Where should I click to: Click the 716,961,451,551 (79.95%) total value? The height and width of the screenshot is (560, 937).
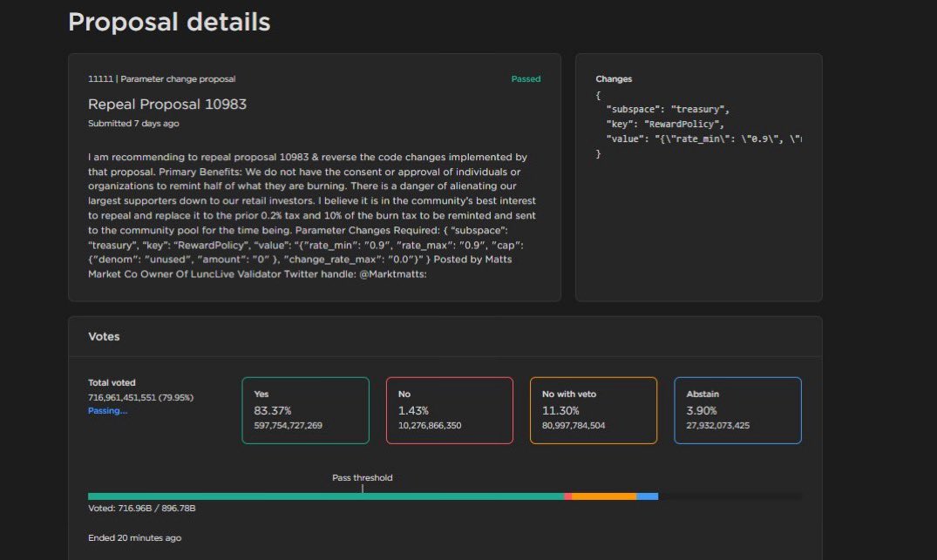tap(140, 398)
